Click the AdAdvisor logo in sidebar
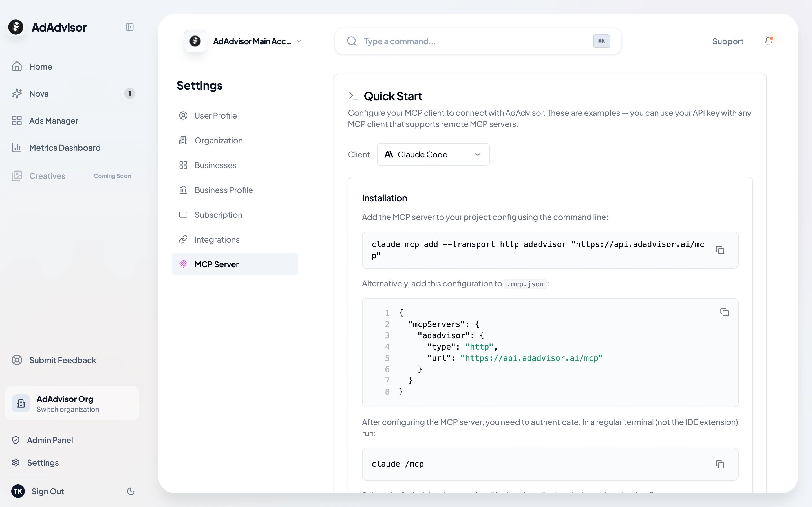 click(x=16, y=27)
